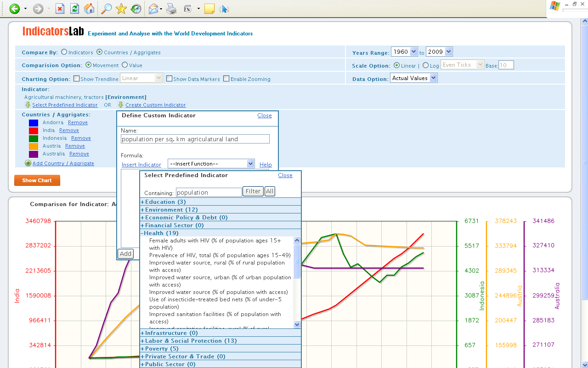Refresh the page
Image resolution: width=588 pixels, height=368 pixels.
coord(74,8)
